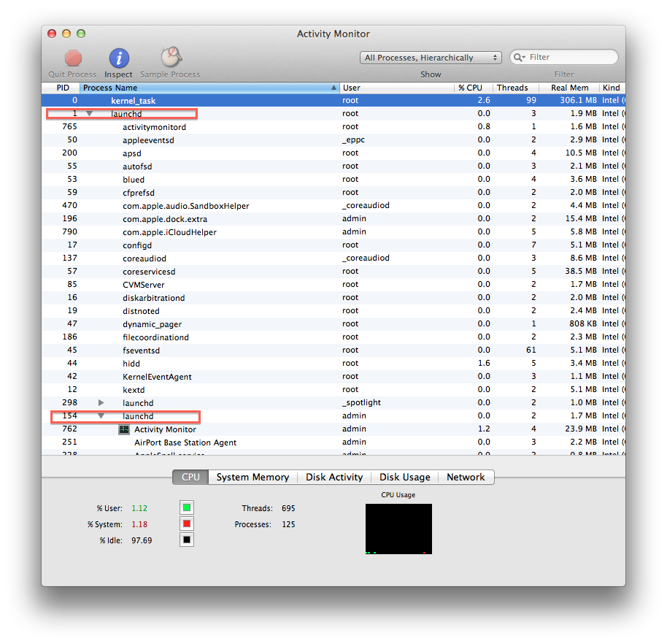Select the kextd process row
Viewport: 667px width, 644px height.
pos(333,390)
